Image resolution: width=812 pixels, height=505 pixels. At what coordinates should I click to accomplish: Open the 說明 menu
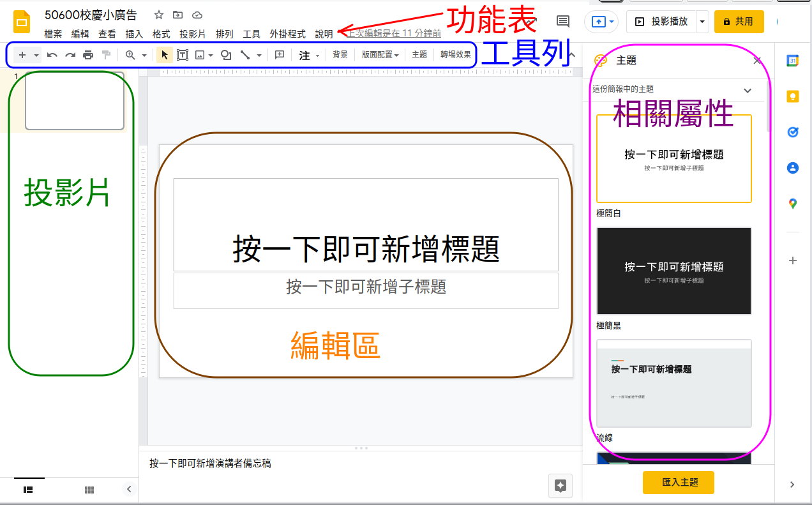click(x=324, y=34)
